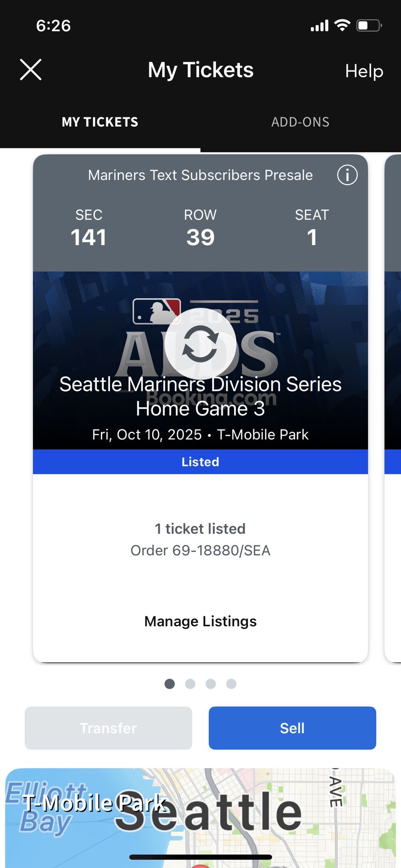Tap the greyed-out Transfer button
401x868 pixels.
tap(109, 728)
